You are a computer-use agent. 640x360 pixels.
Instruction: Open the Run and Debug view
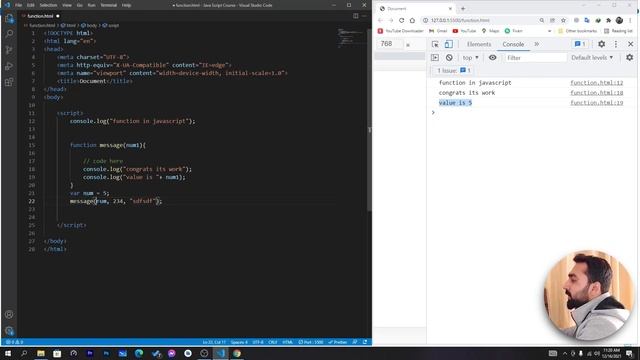(9, 66)
